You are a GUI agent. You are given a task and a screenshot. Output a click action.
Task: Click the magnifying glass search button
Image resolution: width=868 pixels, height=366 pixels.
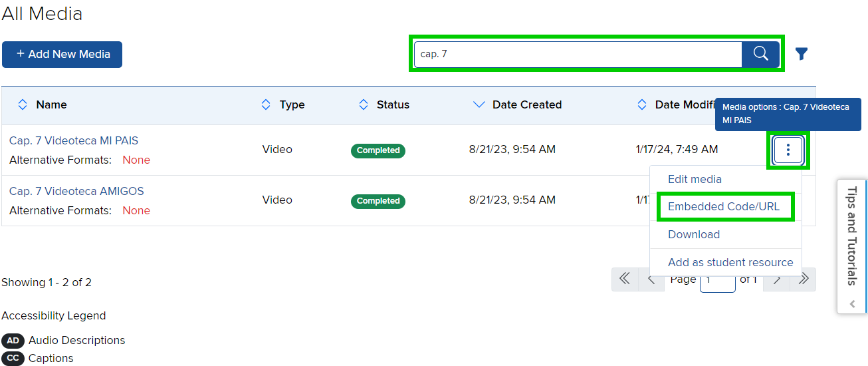click(x=760, y=54)
